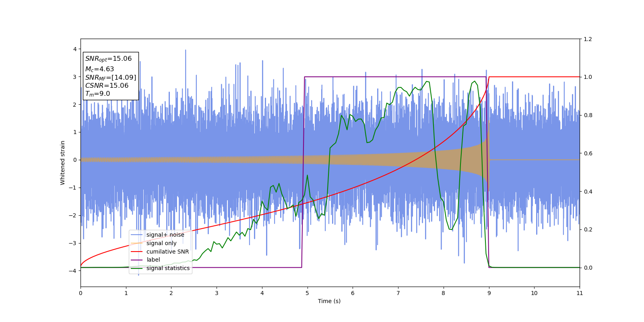Screen dimensions: 644x322
Task: Click x-axis tick label 9
Action: click(489, 293)
